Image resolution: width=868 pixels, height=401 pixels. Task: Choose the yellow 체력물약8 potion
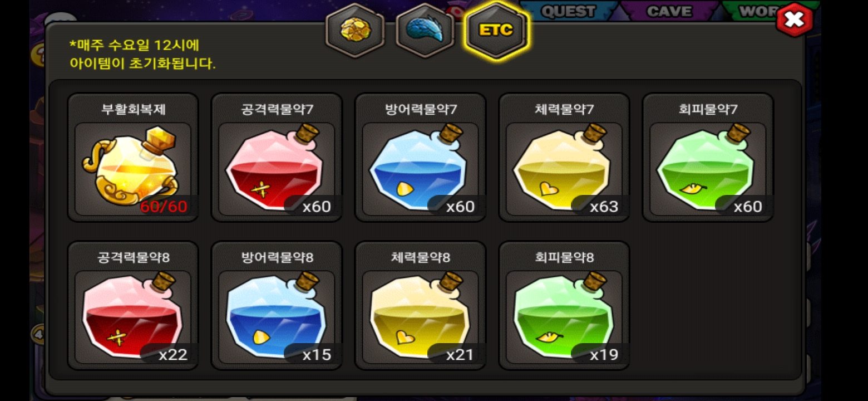tap(420, 306)
